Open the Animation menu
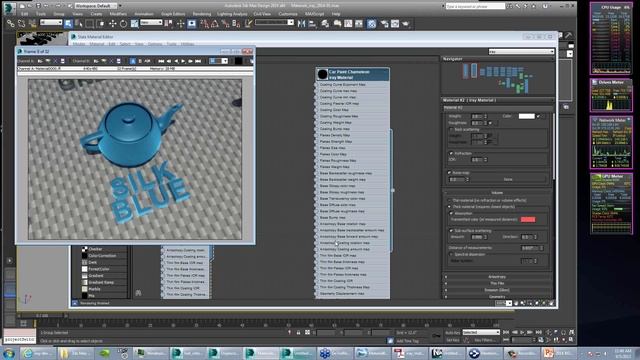Screen dimensions: 640x360 tap(144, 14)
